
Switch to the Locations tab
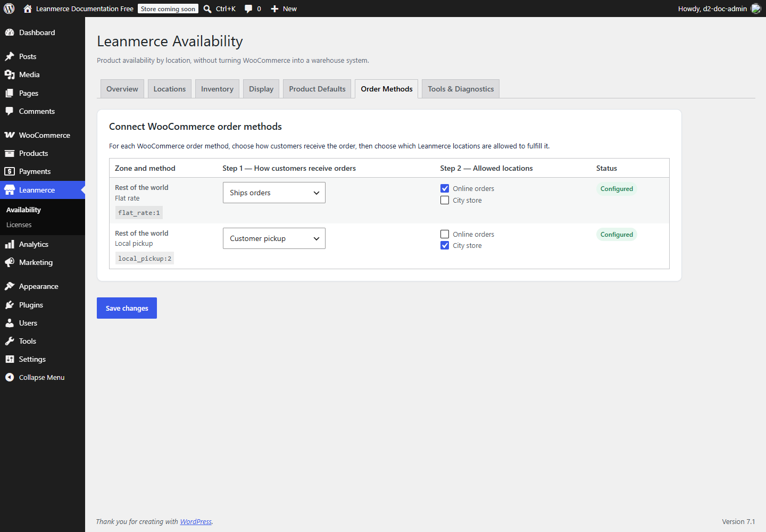pyautogui.click(x=170, y=89)
